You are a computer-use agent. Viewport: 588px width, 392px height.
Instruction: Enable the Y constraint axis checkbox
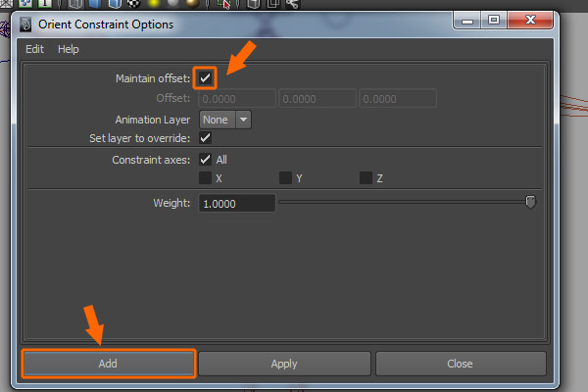click(x=285, y=177)
